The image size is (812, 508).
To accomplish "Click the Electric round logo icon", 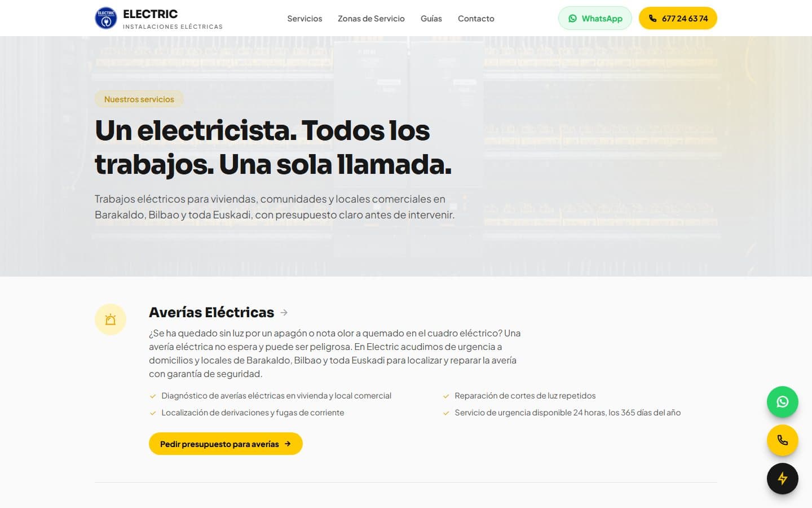I will (106, 18).
